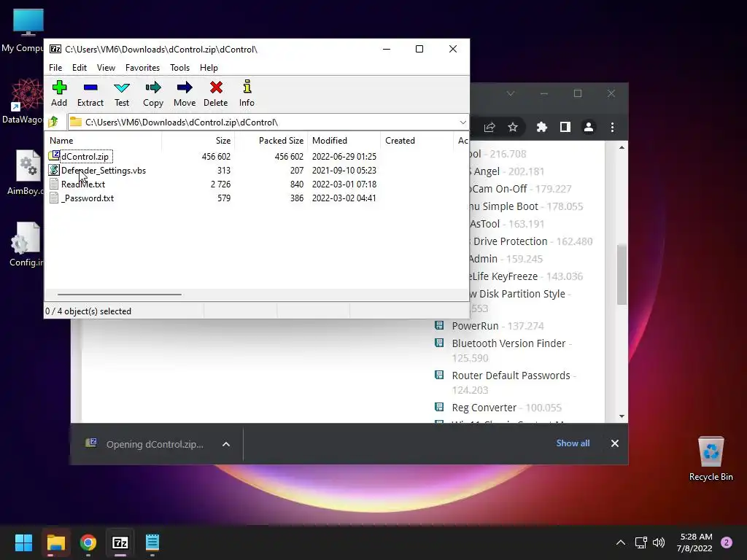Extract files using the Extract toolbar icon
The width and height of the screenshot is (747, 560).
click(90, 93)
